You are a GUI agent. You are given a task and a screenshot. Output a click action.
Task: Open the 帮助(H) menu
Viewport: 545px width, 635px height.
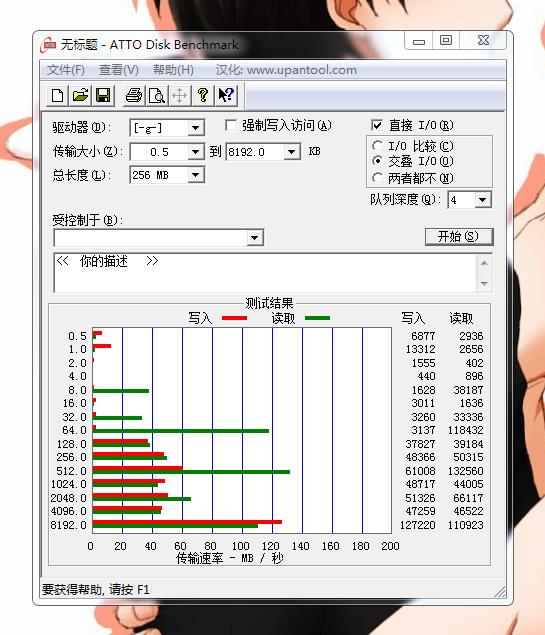(173, 70)
